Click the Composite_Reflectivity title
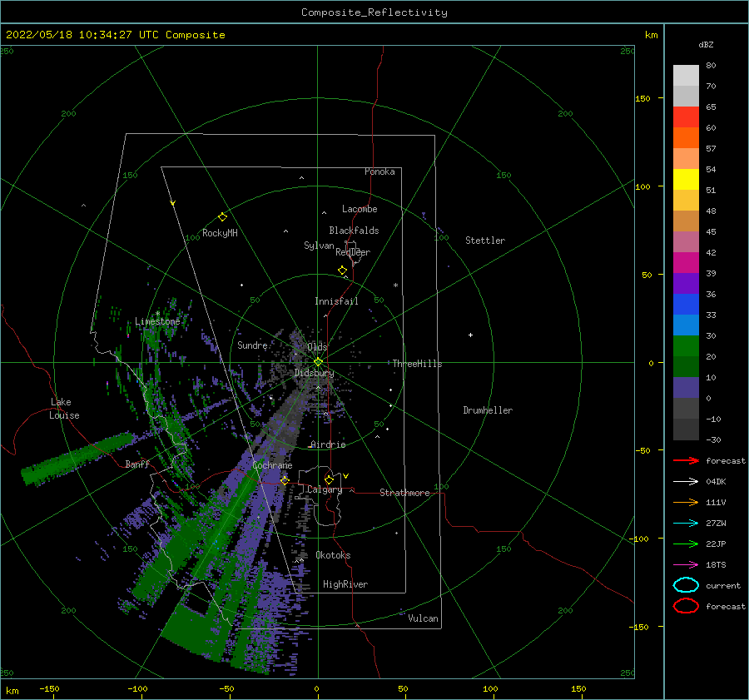This screenshot has height=700, width=749. (x=374, y=12)
